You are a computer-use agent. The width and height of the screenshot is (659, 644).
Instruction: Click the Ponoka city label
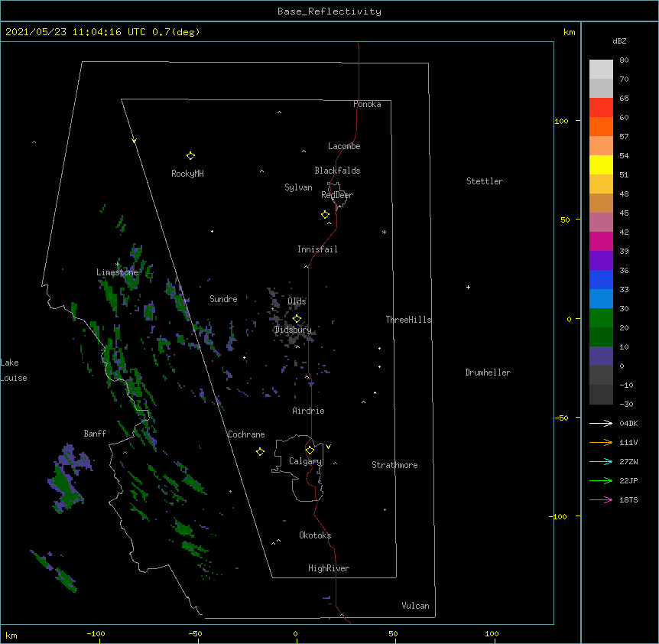click(x=367, y=104)
